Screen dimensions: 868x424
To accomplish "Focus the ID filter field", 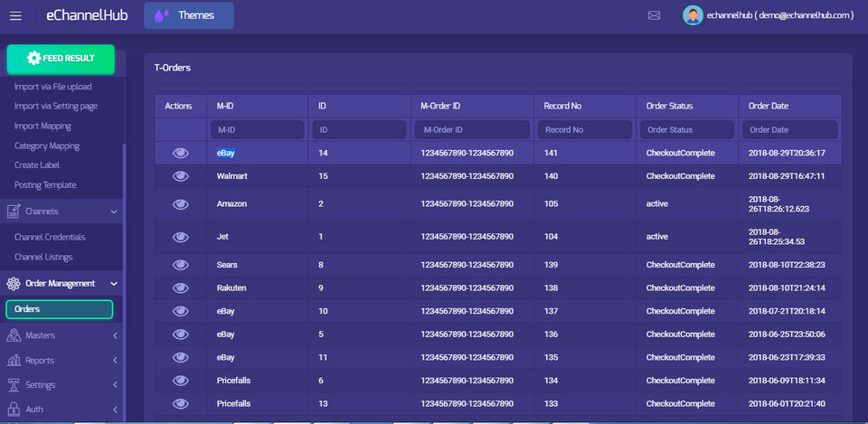I will point(359,129).
